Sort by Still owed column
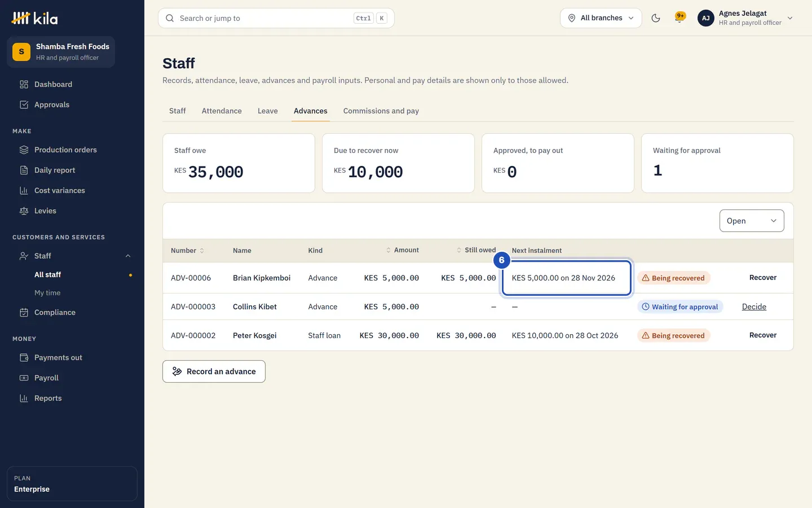This screenshot has height=508, width=812. click(476, 250)
